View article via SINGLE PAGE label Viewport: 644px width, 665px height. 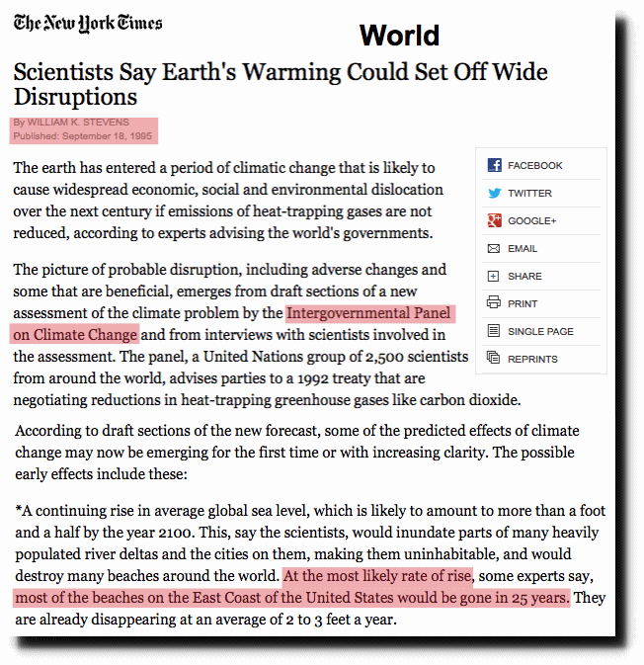click(540, 332)
